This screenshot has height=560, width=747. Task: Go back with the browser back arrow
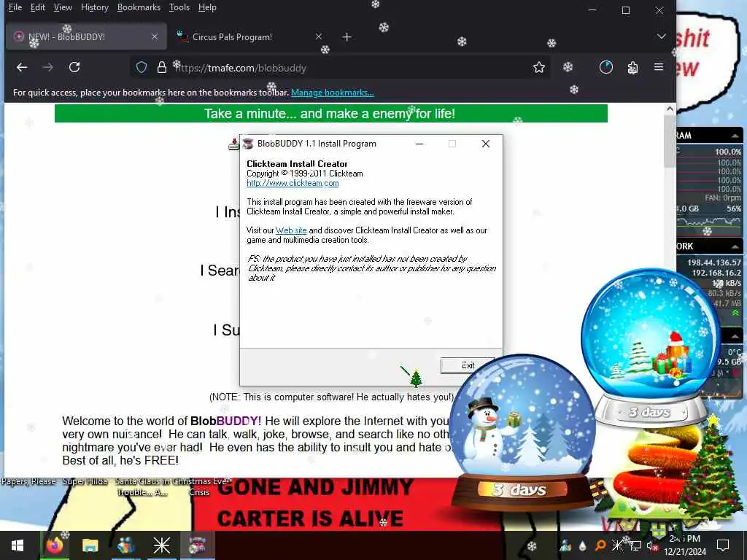(22, 68)
